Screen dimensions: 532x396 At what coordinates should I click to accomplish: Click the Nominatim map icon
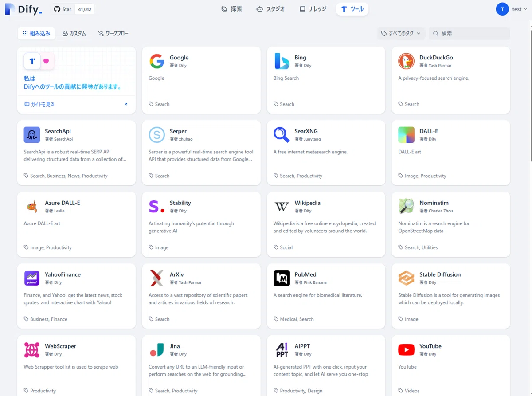pos(407,207)
